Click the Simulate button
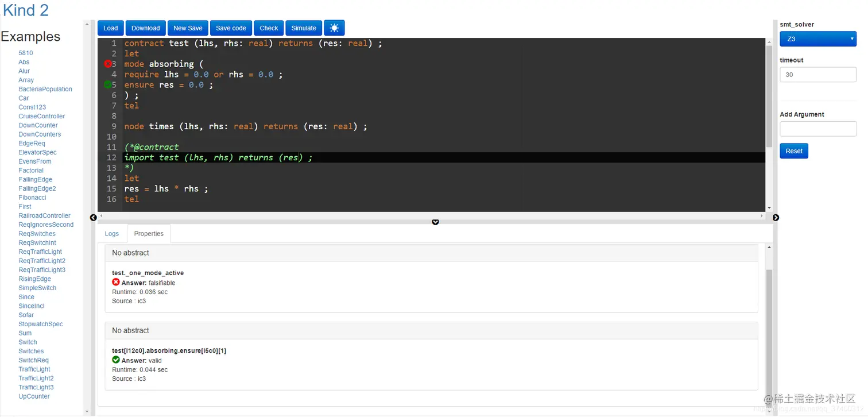Screen dimensions: 868x417 tap(304, 28)
